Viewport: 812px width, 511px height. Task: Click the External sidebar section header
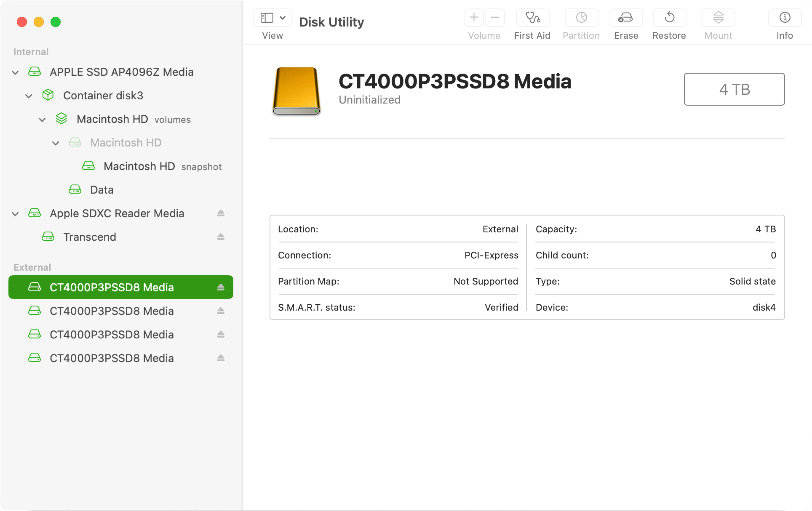pyautogui.click(x=32, y=267)
